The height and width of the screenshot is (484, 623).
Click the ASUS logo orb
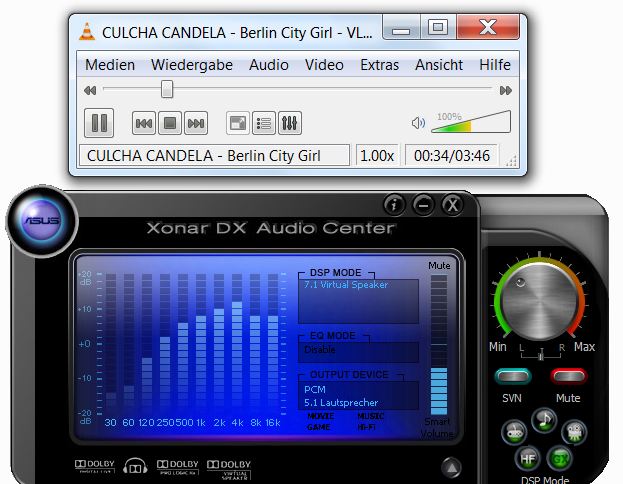(x=42, y=221)
